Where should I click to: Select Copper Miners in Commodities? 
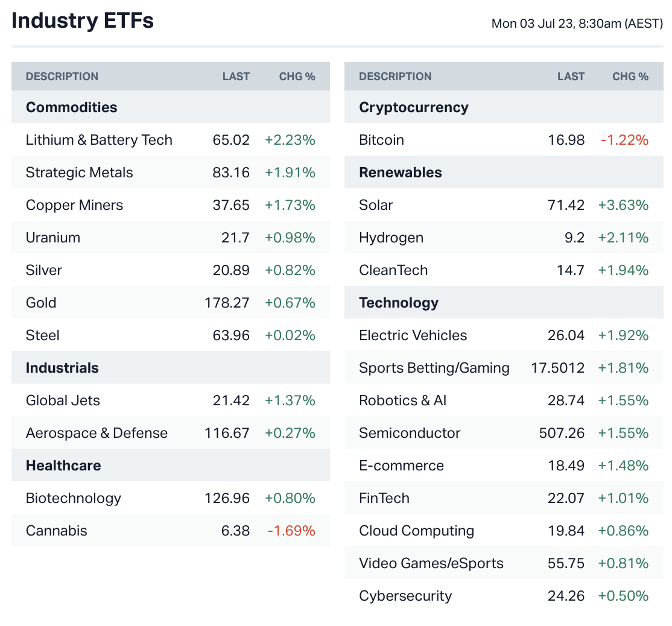(x=74, y=205)
